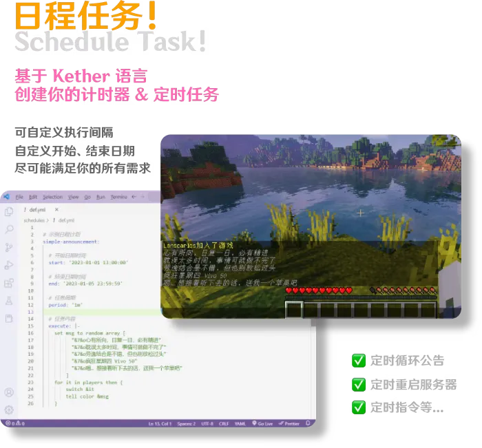Open the Testing flask icon
The width and height of the screenshot is (482, 448).
coord(9,301)
